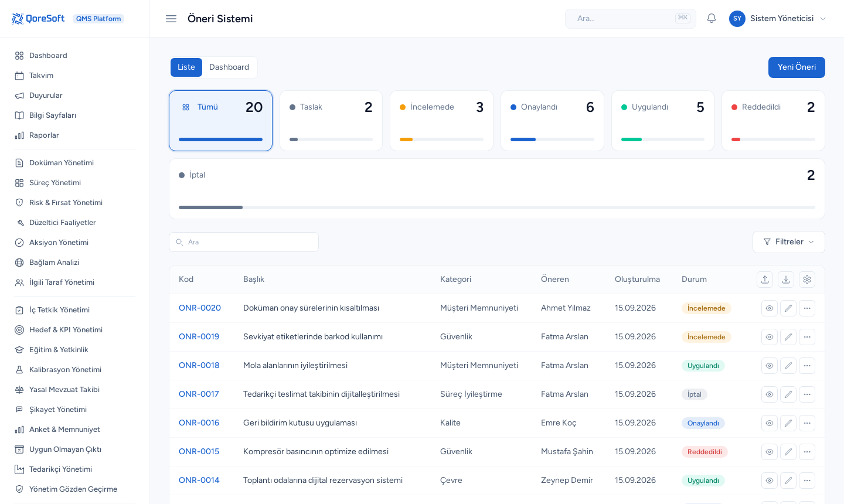Viewport: 844px width, 504px height.
Task: Go to Tedarikçi Yönetimi in the sidebar
Action: [75, 469]
